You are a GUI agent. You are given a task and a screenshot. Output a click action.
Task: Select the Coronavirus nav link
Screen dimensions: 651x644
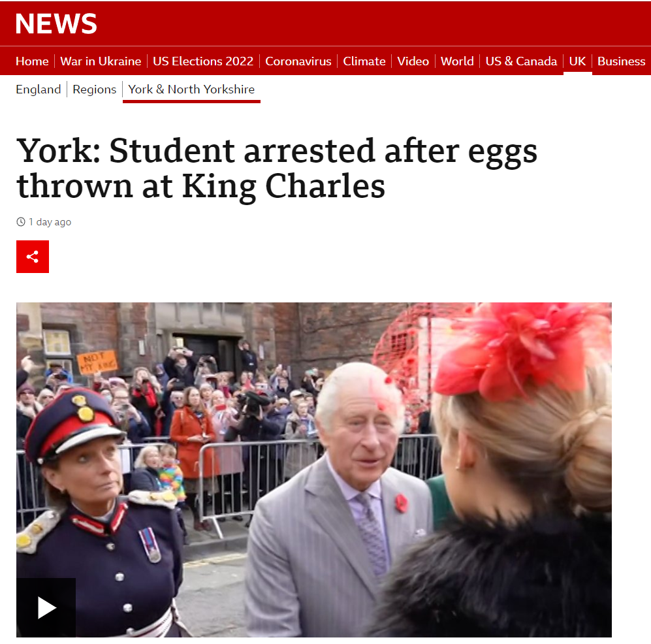pos(298,61)
